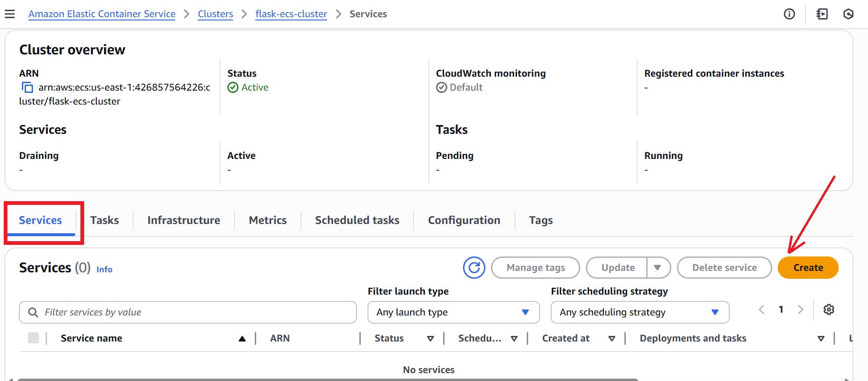Open the Scheduled tasks tab
The image size is (868, 381).
(357, 220)
